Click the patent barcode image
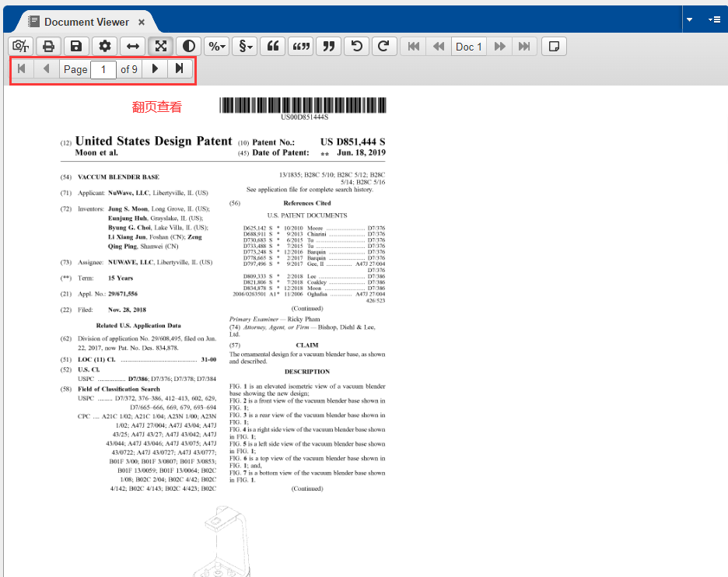The image size is (728, 577). [x=303, y=106]
